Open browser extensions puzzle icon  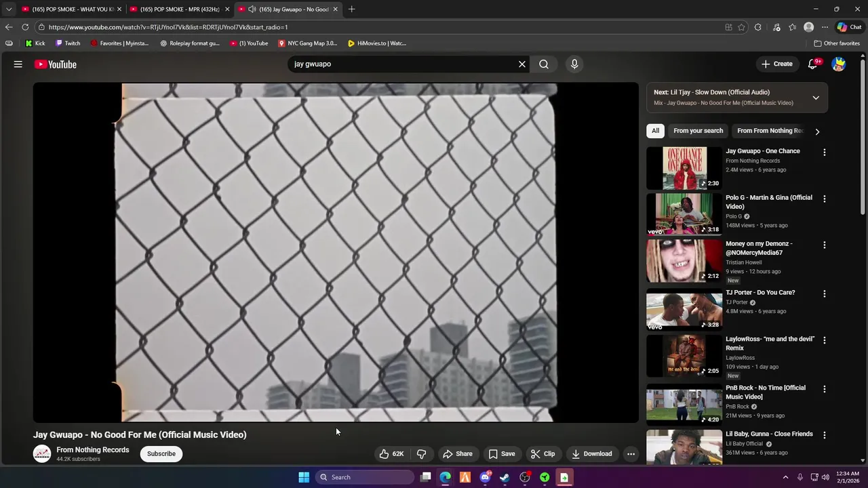758,27
